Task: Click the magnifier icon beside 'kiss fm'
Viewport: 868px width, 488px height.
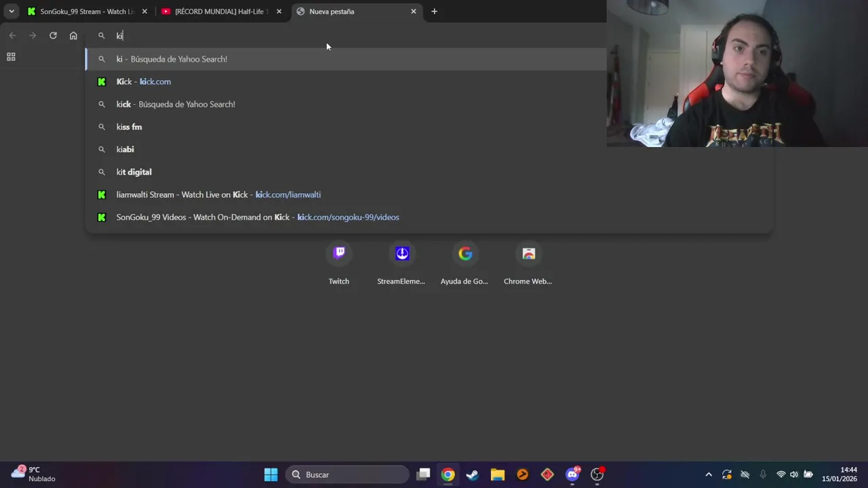Action: (x=102, y=127)
